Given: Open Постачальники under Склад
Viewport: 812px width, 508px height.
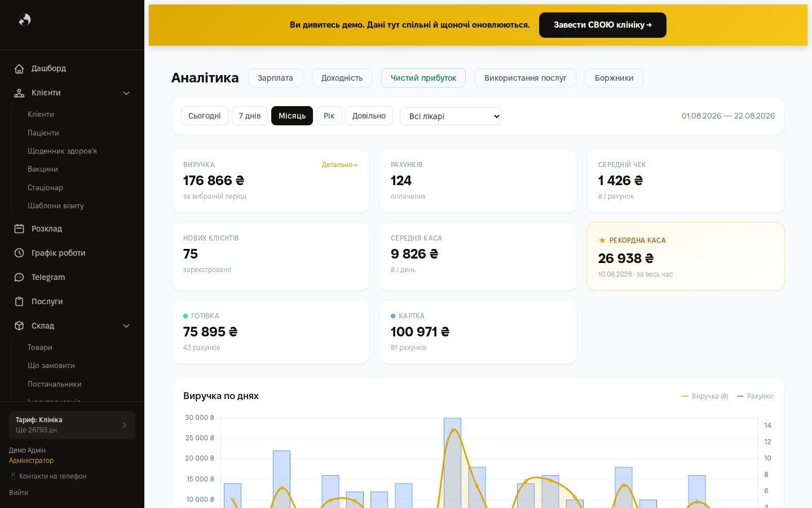Looking at the screenshot, I should (x=55, y=384).
